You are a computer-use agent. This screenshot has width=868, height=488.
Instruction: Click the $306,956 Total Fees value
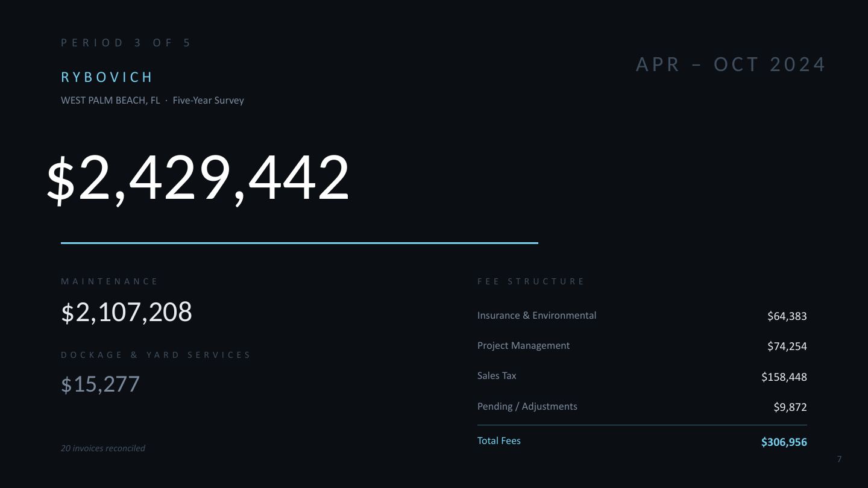[x=784, y=442]
